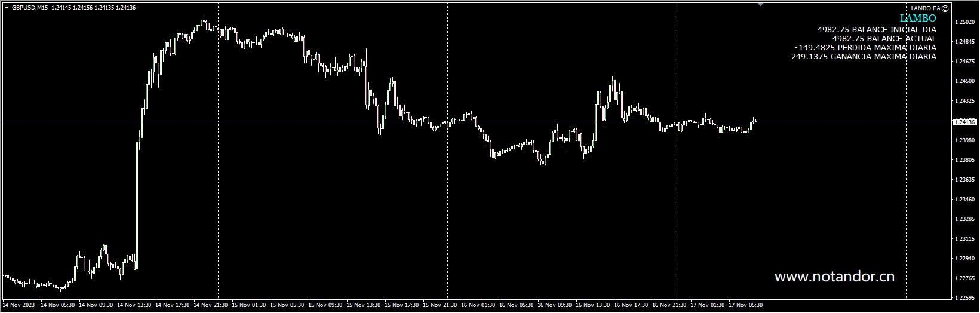Select the '4982.75 BALANCE INICIAL DIA' label
Viewport: 980px width, 313px height.
click(877, 29)
